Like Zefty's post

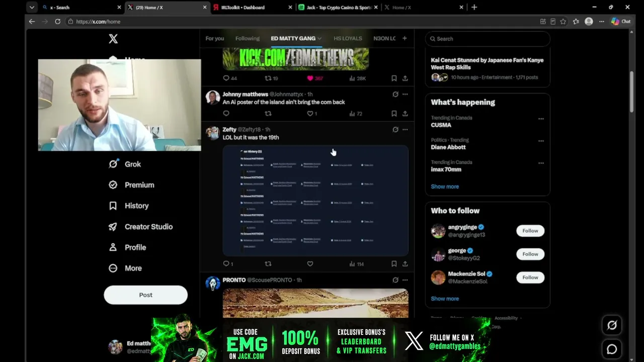coord(310,264)
